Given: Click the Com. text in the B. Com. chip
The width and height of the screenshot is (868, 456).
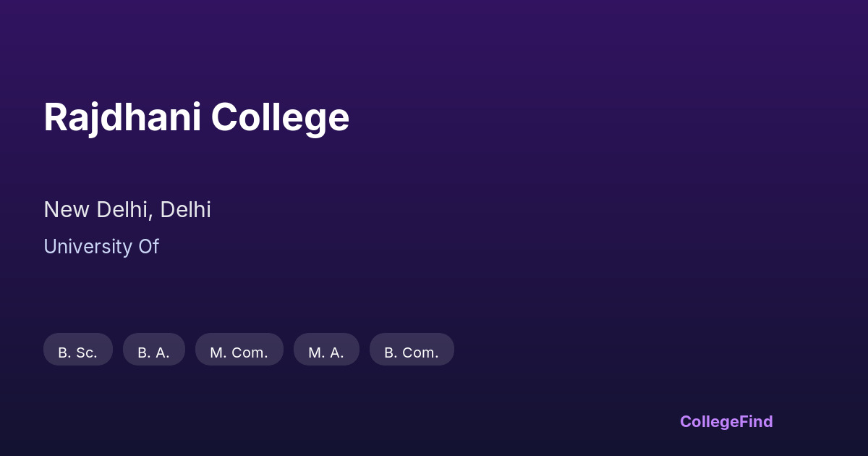Looking at the screenshot, I should [421, 352].
